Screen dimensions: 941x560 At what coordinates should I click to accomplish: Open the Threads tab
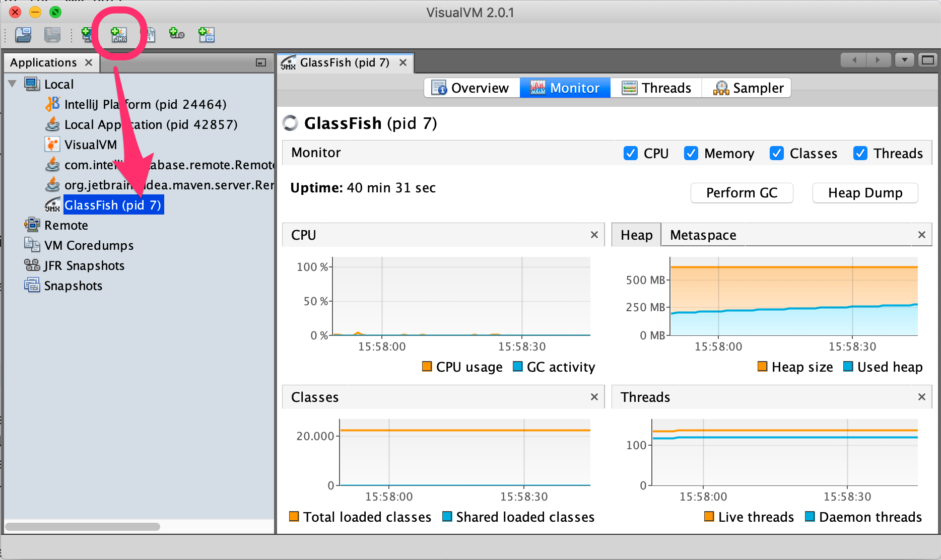tap(656, 88)
